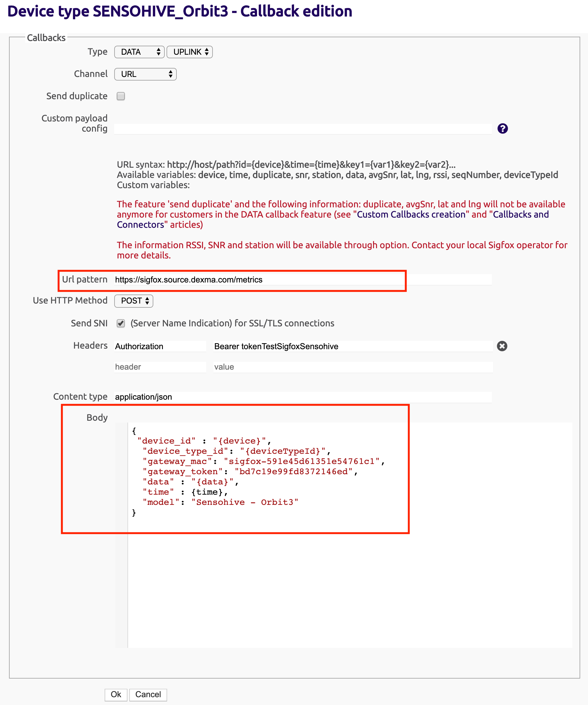
Task: Click the "device_type_id" line in Body editor
Action: (x=237, y=451)
